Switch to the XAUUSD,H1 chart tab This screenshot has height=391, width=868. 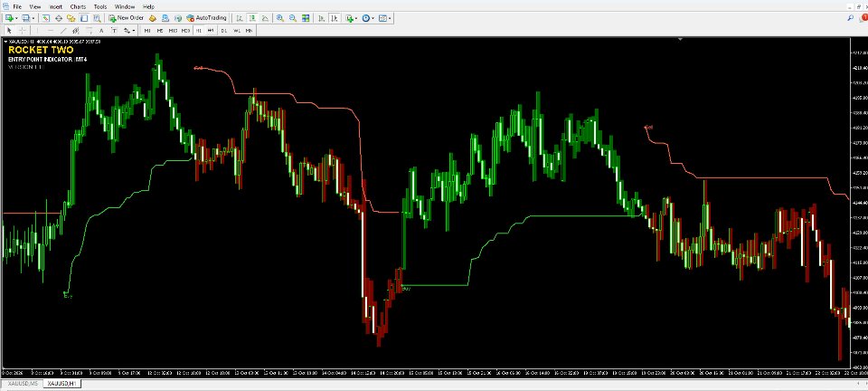point(62,383)
